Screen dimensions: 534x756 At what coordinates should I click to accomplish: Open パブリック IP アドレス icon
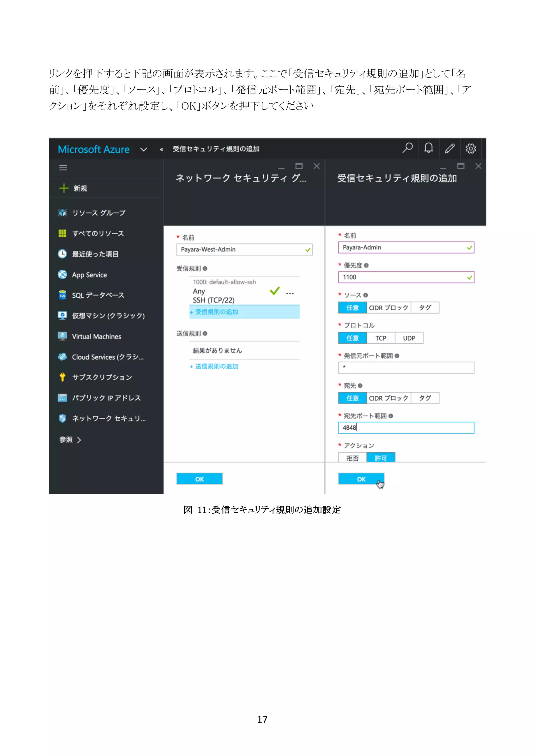[62, 398]
